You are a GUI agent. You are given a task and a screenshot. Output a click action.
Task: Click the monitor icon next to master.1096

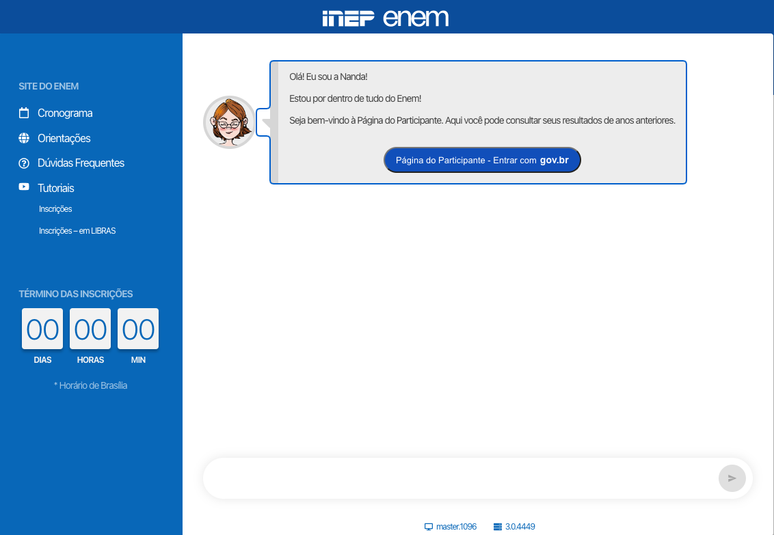(x=429, y=526)
